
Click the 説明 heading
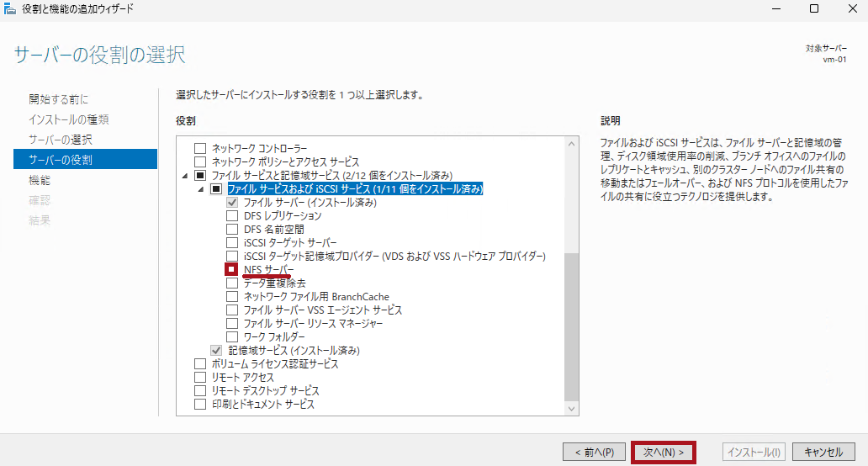611,120
